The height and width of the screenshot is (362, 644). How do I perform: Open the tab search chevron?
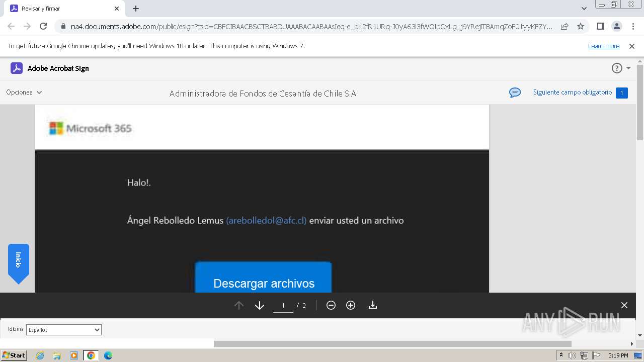click(x=584, y=9)
